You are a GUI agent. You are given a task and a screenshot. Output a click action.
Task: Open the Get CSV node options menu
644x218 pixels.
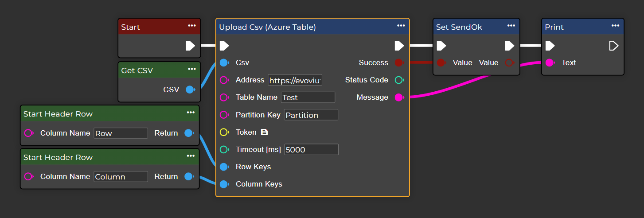[x=192, y=69]
